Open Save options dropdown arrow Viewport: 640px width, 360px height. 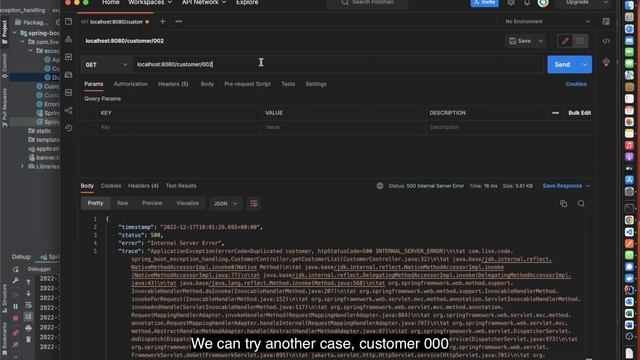[541, 41]
